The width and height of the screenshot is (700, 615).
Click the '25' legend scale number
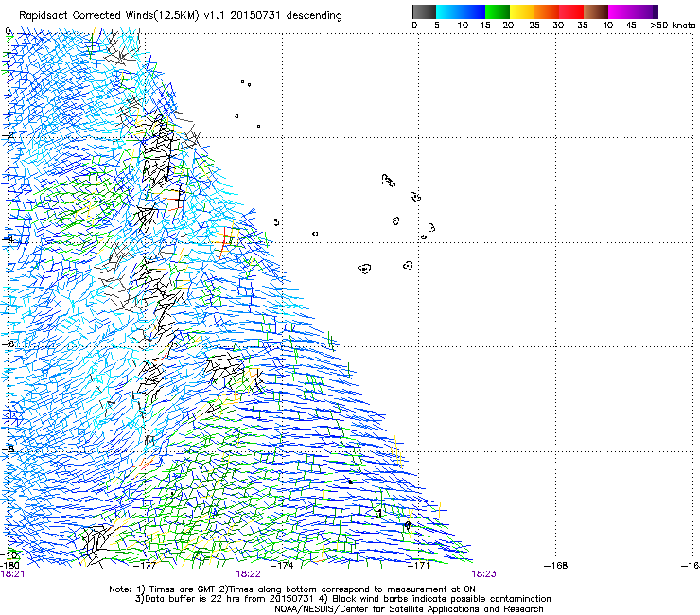coord(534,26)
